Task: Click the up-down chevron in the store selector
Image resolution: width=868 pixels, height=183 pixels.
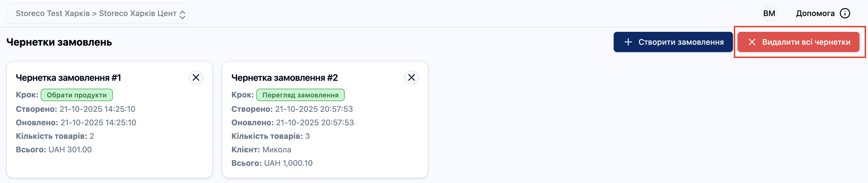Action: pos(182,15)
